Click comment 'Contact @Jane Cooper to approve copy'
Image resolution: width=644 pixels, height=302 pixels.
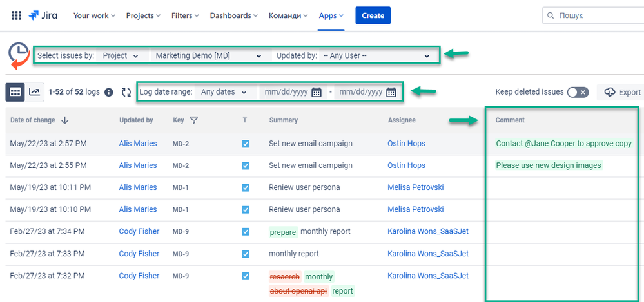[x=564, y=144]
